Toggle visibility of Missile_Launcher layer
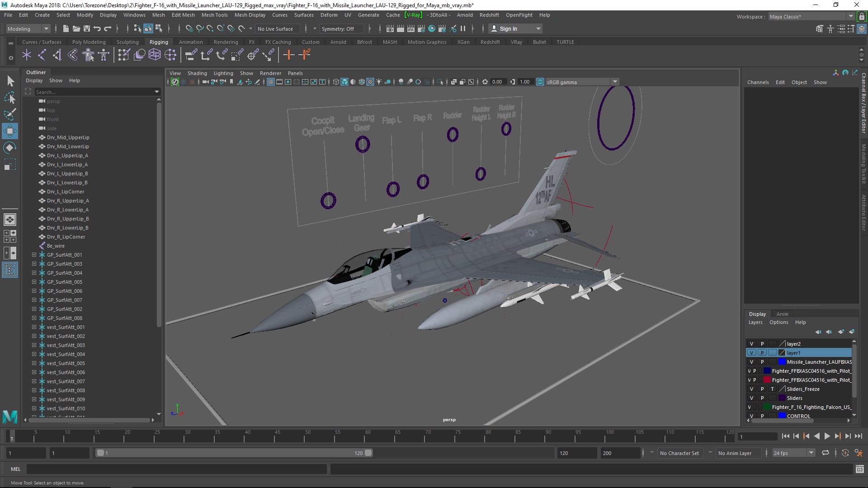 (x=751, y=362)
